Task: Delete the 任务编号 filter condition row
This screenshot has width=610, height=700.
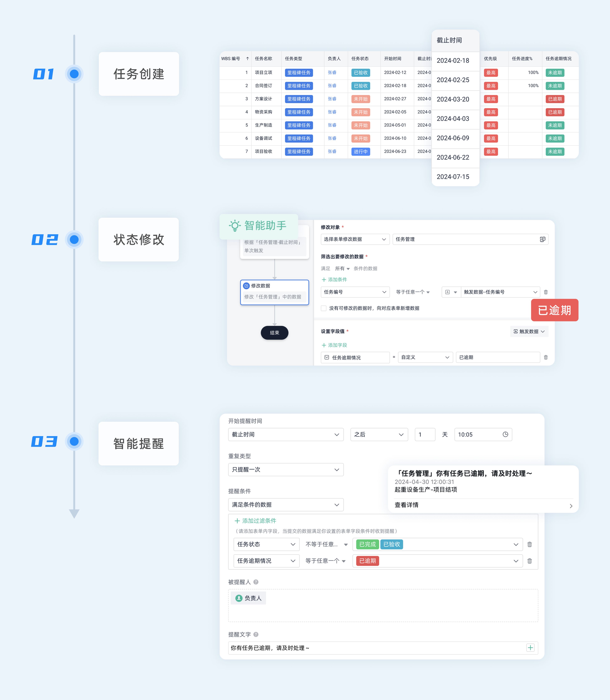Action: (x=546, y=292)
